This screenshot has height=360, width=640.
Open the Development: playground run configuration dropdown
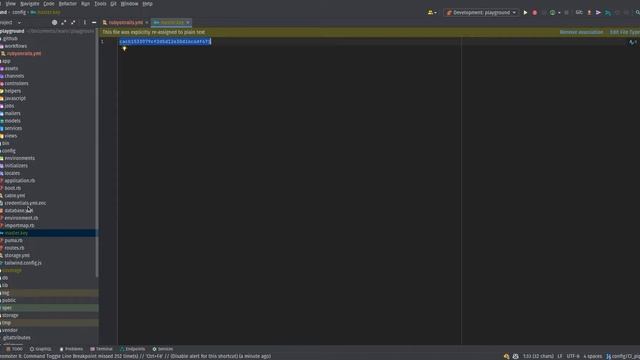(x=481, y=13)
